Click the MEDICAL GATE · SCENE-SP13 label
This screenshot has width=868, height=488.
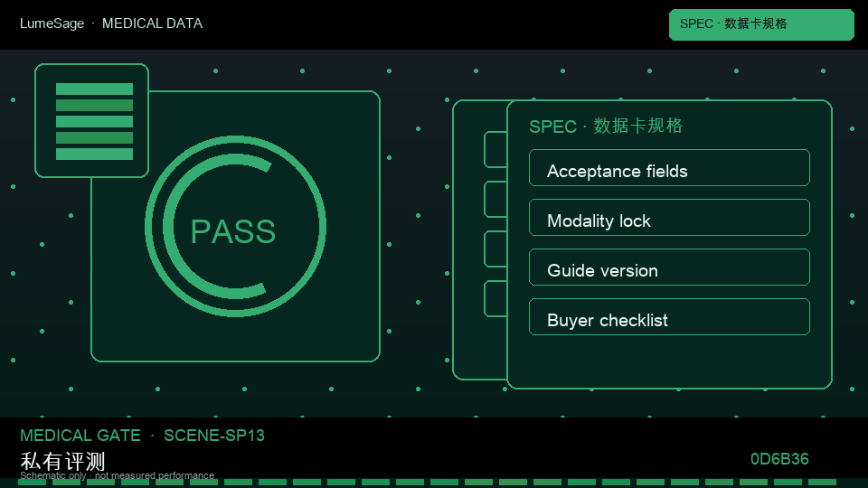point(142,436)
